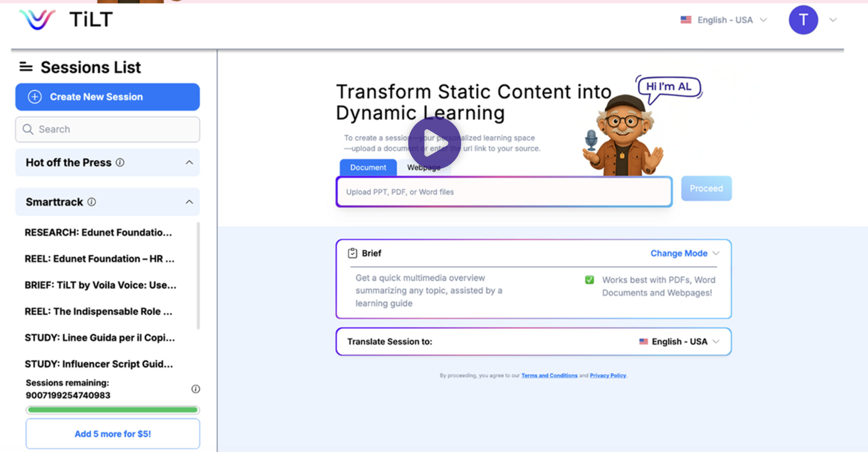Collapse the Smarttrack section
Screen dimensions: 868x452
click(189, 202)
